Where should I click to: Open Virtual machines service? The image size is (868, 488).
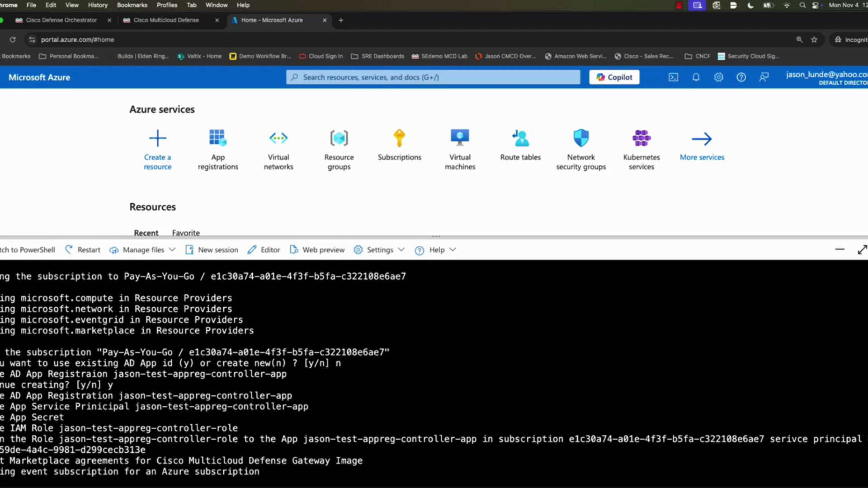pyautogui.click(x=460, y=150)
